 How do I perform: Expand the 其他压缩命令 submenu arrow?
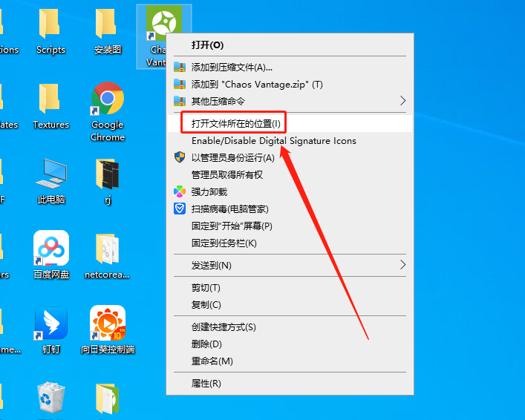(x=402, y=101)
